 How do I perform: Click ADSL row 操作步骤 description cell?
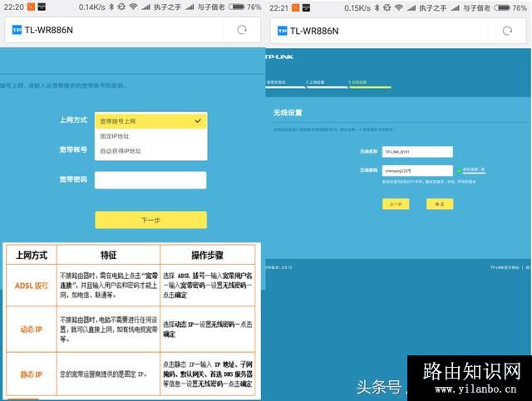pyautogui.click(x=207, y=286)
